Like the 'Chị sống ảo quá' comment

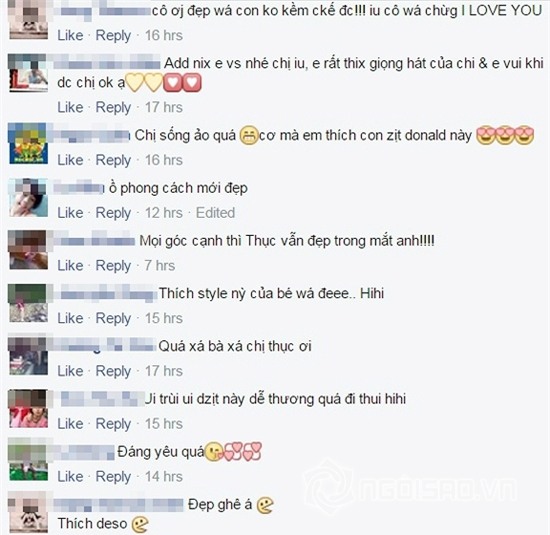(x=71, y=160)
